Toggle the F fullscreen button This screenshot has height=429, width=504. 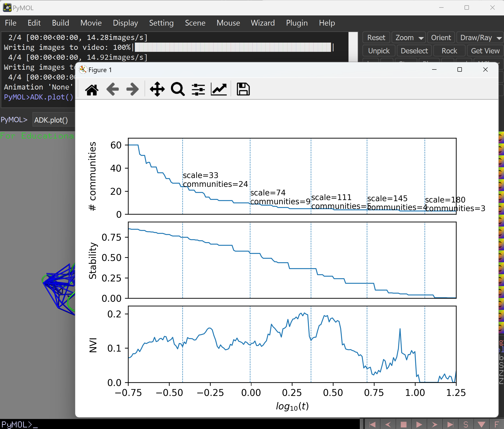[x=497, y=424]
